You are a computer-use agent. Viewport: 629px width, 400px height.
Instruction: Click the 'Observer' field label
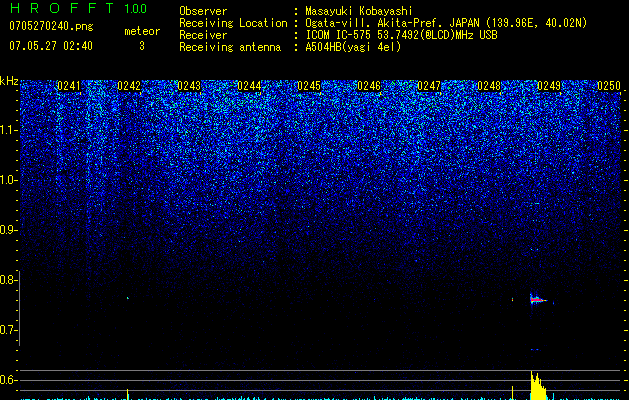(203, 11)
